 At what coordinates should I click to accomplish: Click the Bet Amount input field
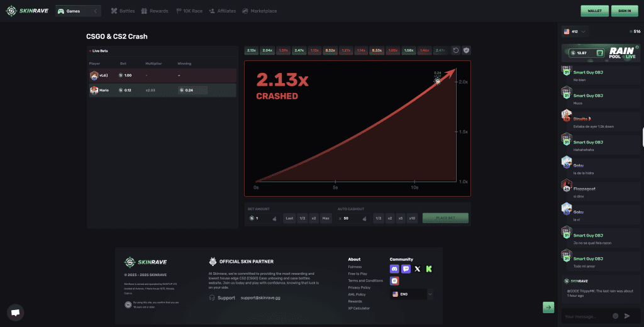tap(263, 218)
